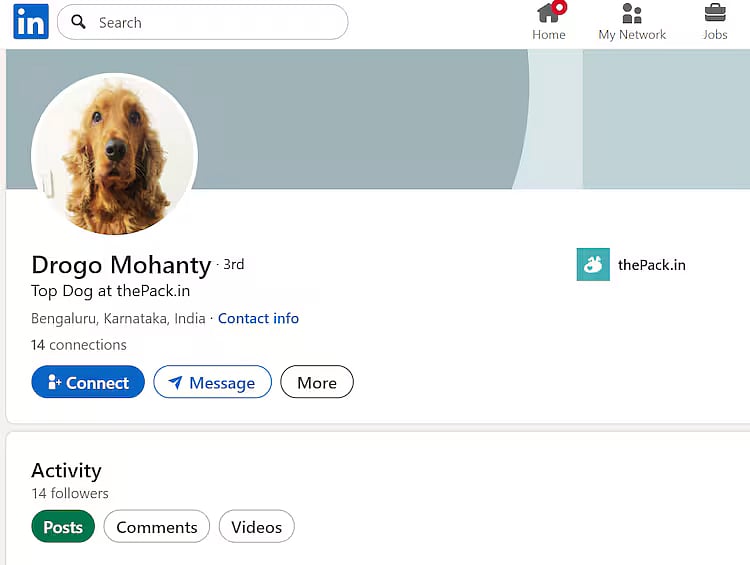Click the paper plane icon on Message

(x=175, y=383)
